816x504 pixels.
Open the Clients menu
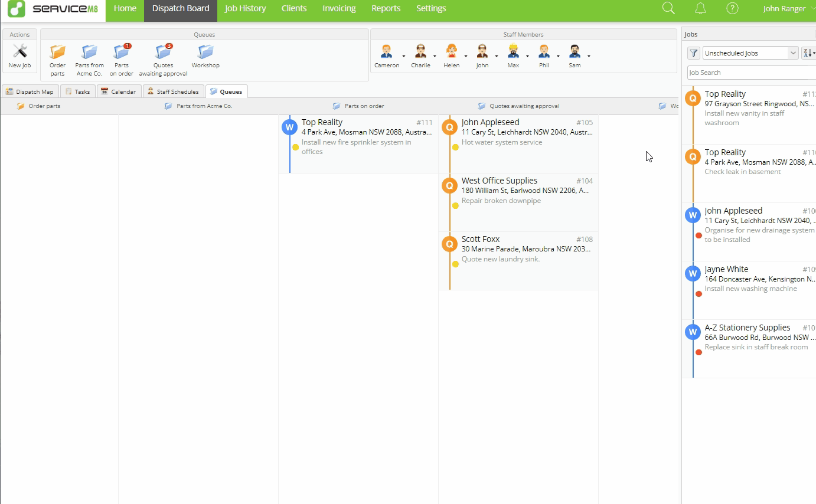[x=294, y=9]
